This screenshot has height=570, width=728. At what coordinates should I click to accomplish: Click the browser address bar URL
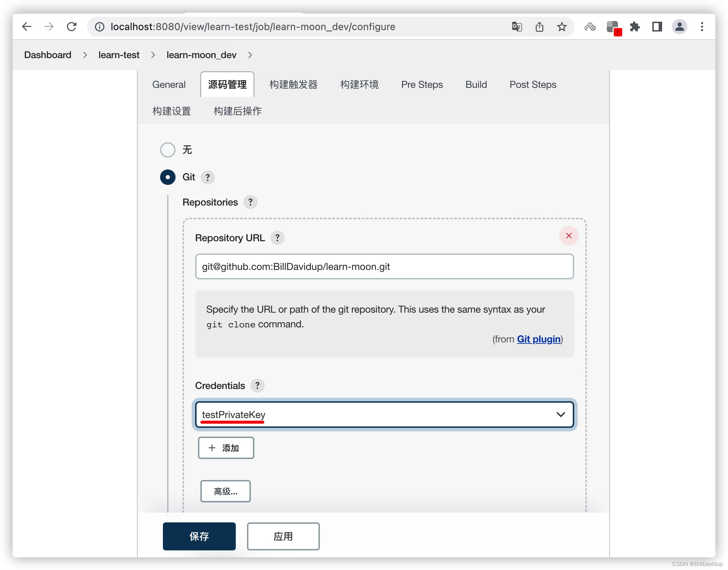pyautogui.click(x=253, y=27)
